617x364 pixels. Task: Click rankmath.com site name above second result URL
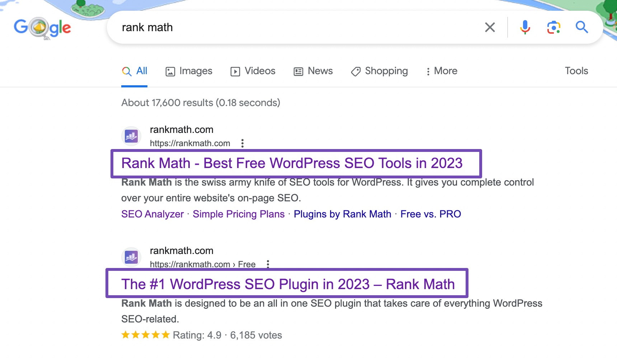click(x=182, y=250)
